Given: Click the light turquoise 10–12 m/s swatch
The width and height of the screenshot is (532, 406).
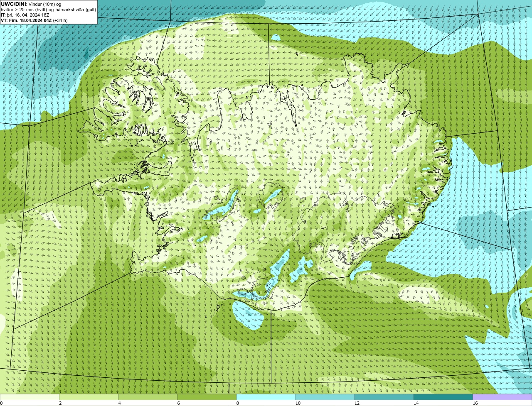Looking at the screenshot, I should pos(325,397).
